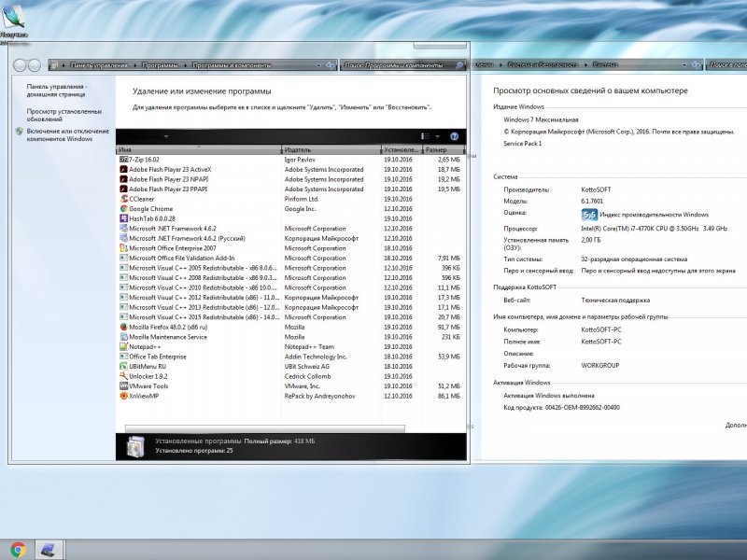747x560 pixels.
Task: Open Включение или отключение компонентов Windows link
Action: tap(67, 134)
